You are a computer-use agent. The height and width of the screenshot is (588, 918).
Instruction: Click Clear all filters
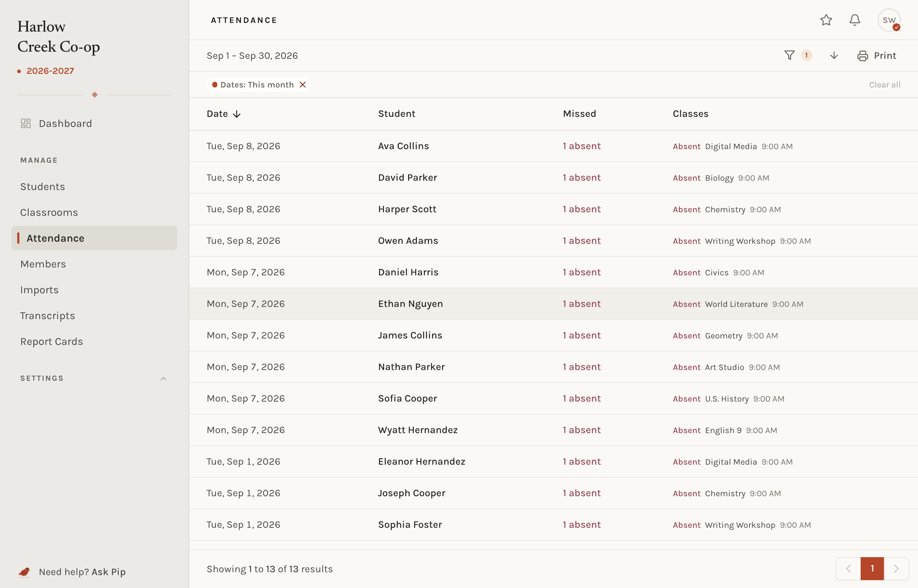[884, 85]
